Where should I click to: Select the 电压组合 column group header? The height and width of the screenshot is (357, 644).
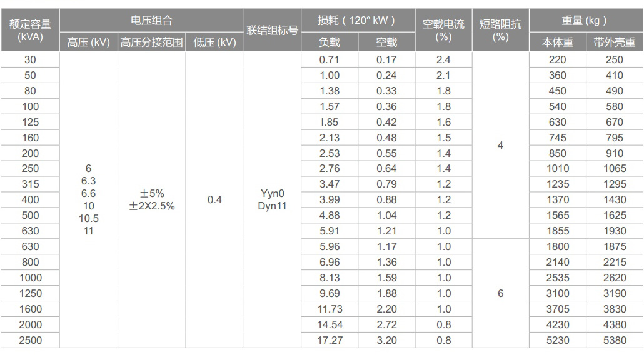coord(151,21)
